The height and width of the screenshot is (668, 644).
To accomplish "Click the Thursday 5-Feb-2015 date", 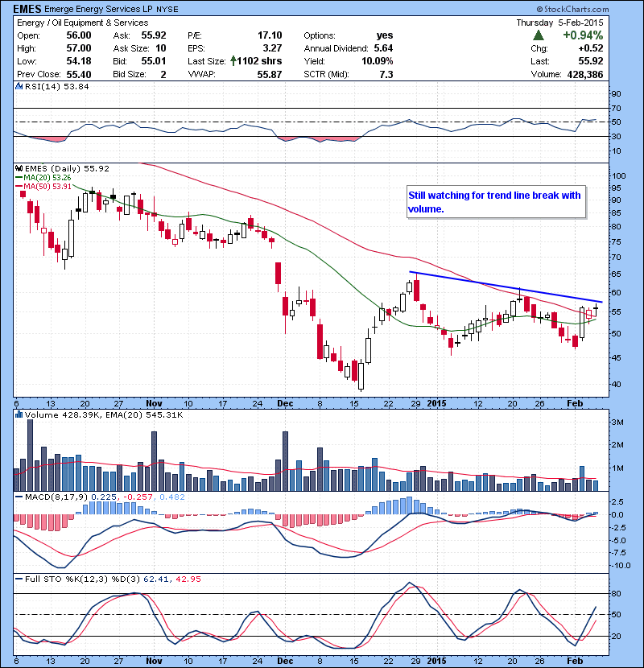I will [559, 23].
